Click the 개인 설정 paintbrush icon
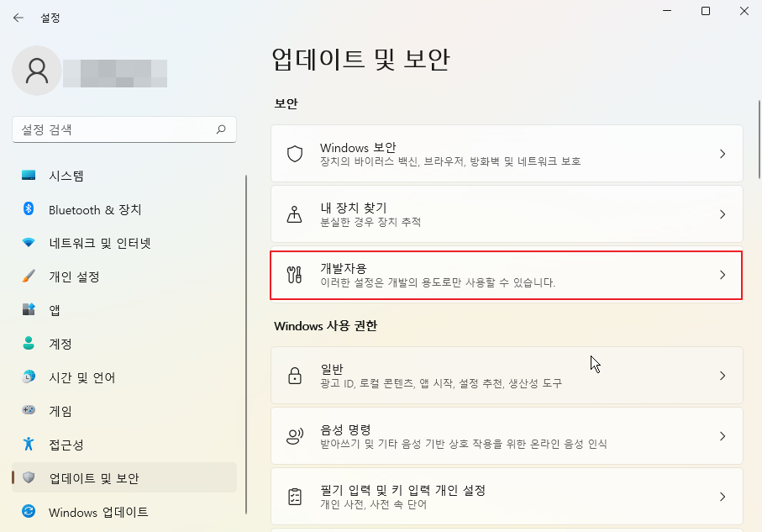This screenshot has width=762, height=532. pos(29,277)
